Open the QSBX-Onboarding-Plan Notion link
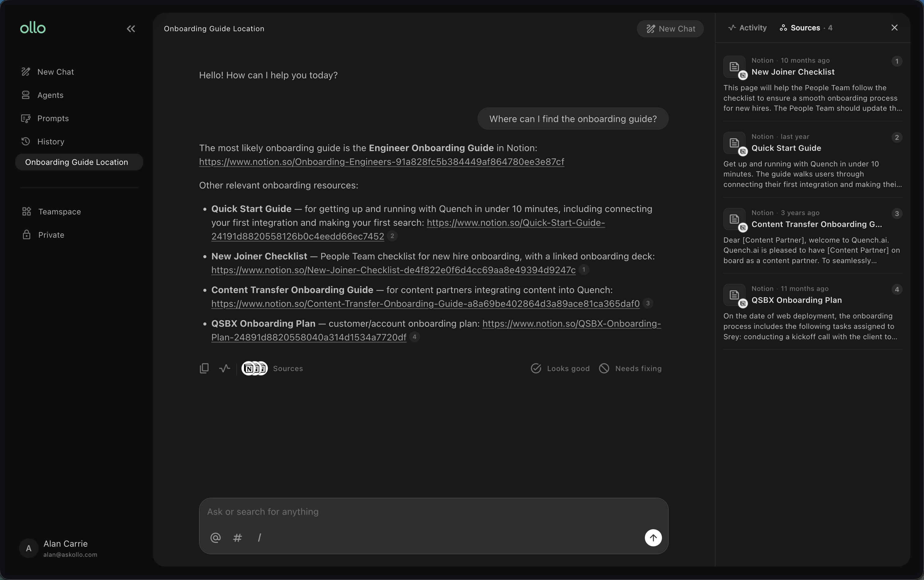 571,324
